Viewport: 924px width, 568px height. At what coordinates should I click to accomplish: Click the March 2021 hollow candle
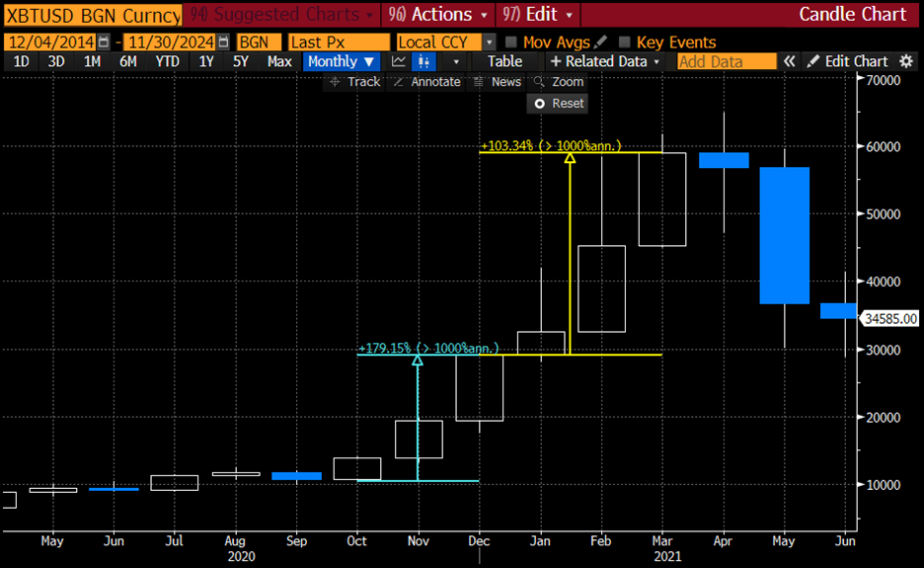662,200
